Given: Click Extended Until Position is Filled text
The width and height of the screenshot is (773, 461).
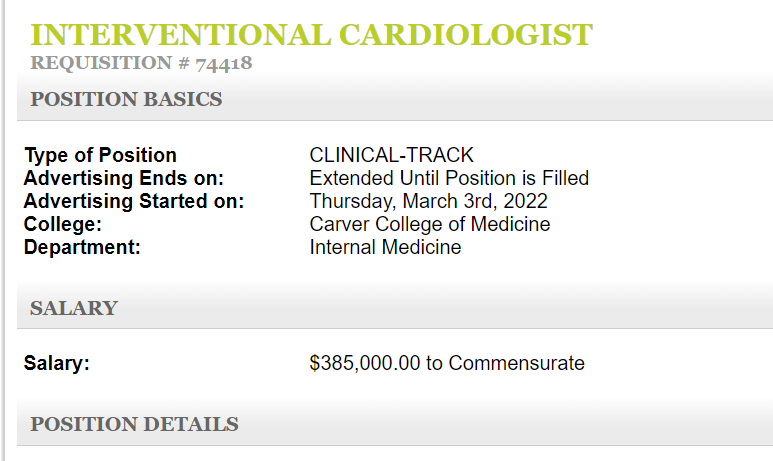Looking at the screenshot, I should pos(449,178).
